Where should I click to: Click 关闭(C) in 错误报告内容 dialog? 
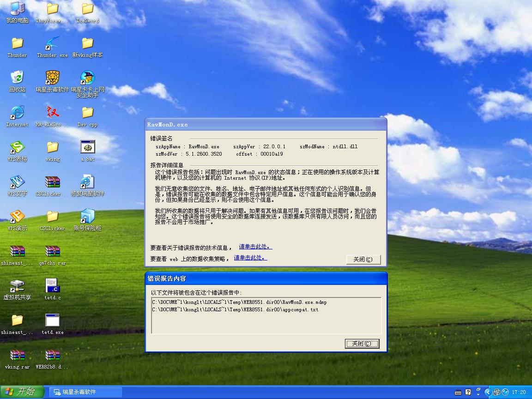[x=362, y=344]
